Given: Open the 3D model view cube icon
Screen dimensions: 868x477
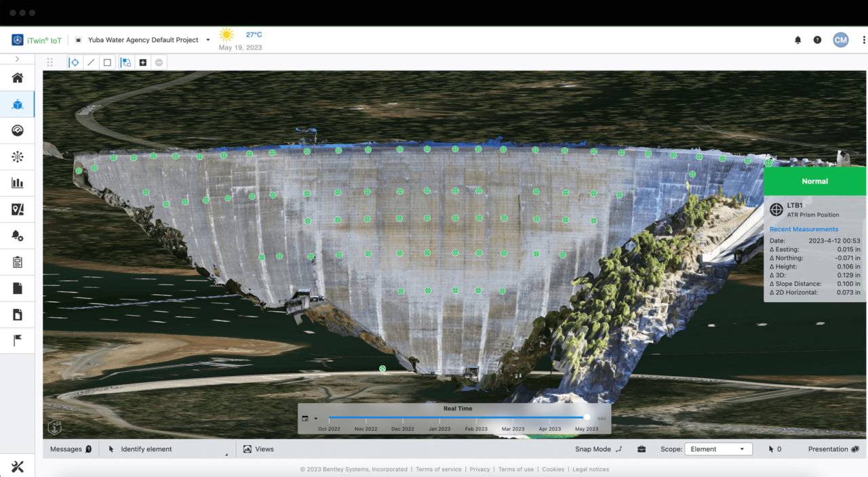Looking at the screenshot, I should (18, 104).
